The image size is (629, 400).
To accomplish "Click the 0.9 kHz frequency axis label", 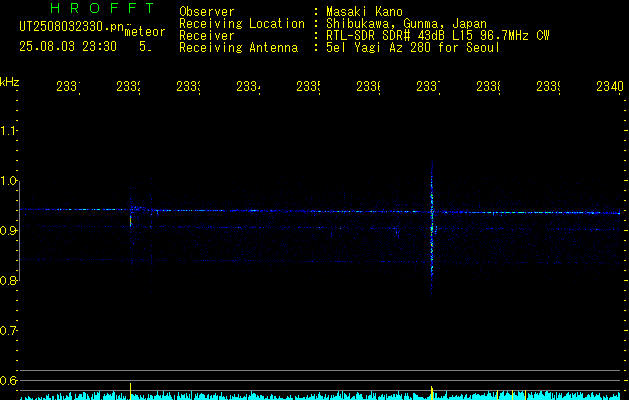I will pyautogui.click(x=8, y=231).
